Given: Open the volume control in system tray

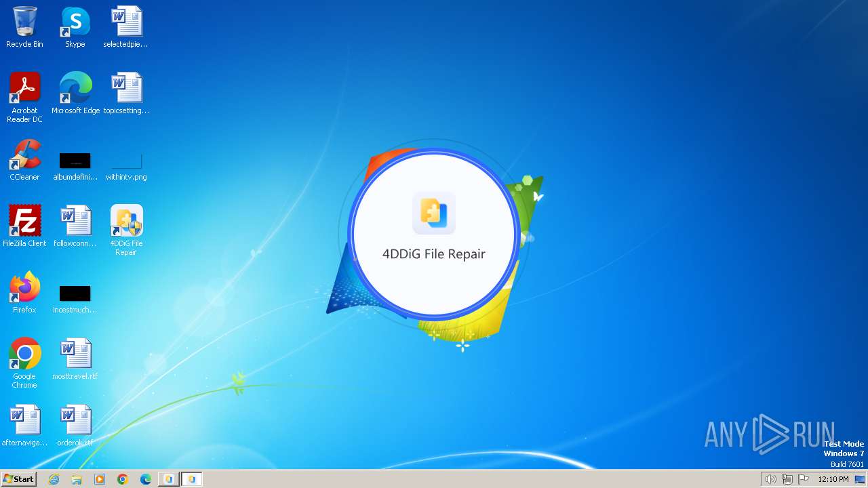Looking at the screenshot, I should 770,479.
